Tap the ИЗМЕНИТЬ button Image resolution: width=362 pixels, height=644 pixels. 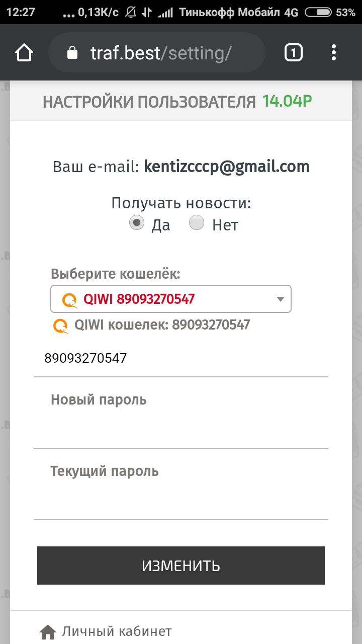tap(181, 566)
